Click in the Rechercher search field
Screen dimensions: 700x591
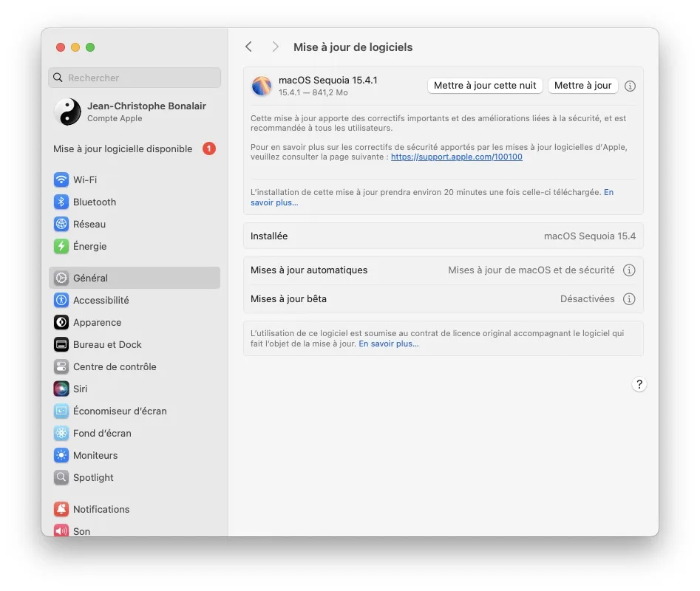coord(135,78)
